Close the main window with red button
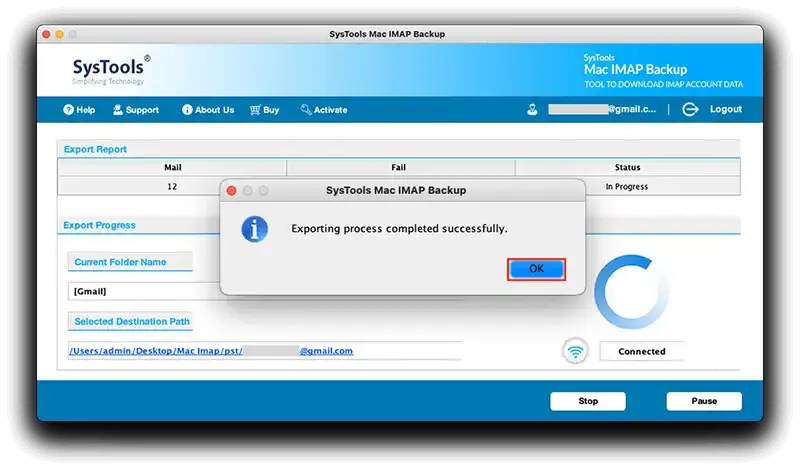Image resolution: width=800 pixels, height=470 pixels. 46,34
